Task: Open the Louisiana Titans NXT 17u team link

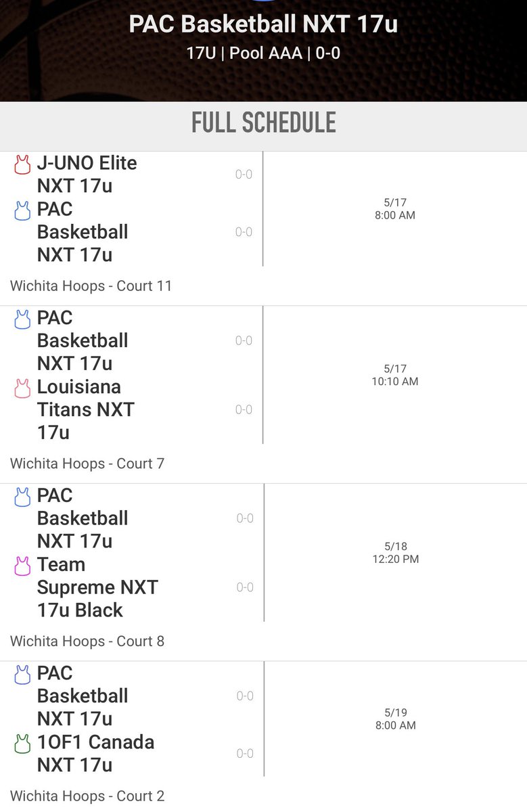Action: click(x=86, y=409)
